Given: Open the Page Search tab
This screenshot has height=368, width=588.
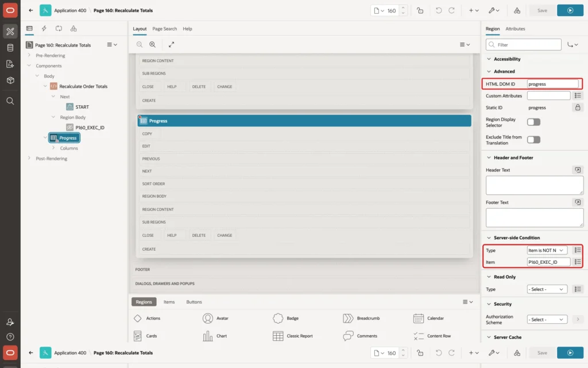Looking at the screenshot, I should tap(164, 29).
